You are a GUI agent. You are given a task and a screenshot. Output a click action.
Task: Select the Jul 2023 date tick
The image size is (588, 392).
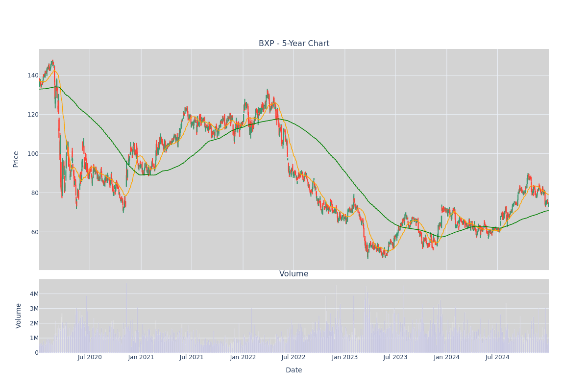click(x=395, y=357)
